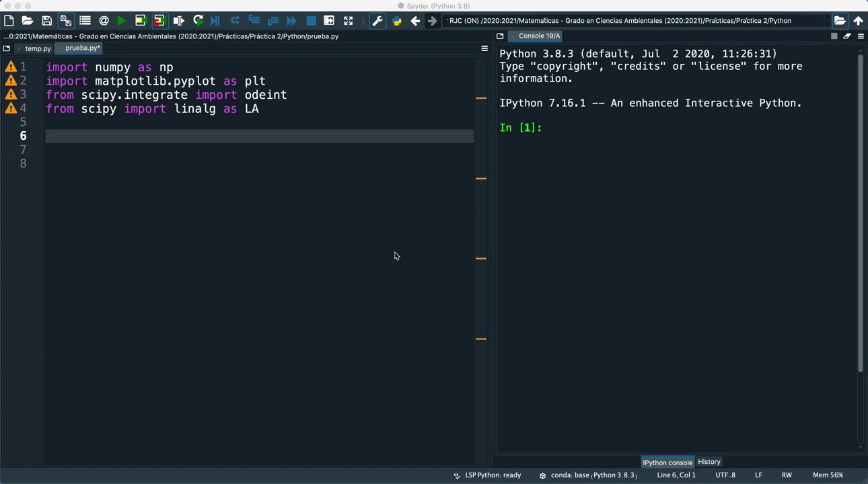The height and width of the screenshot is (484, 868).
Task: Switch to the IPython console tab
Action: 667,462
